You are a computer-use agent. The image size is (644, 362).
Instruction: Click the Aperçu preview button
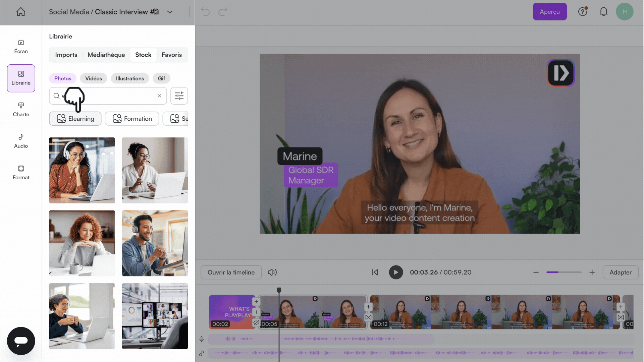(549, 12)
